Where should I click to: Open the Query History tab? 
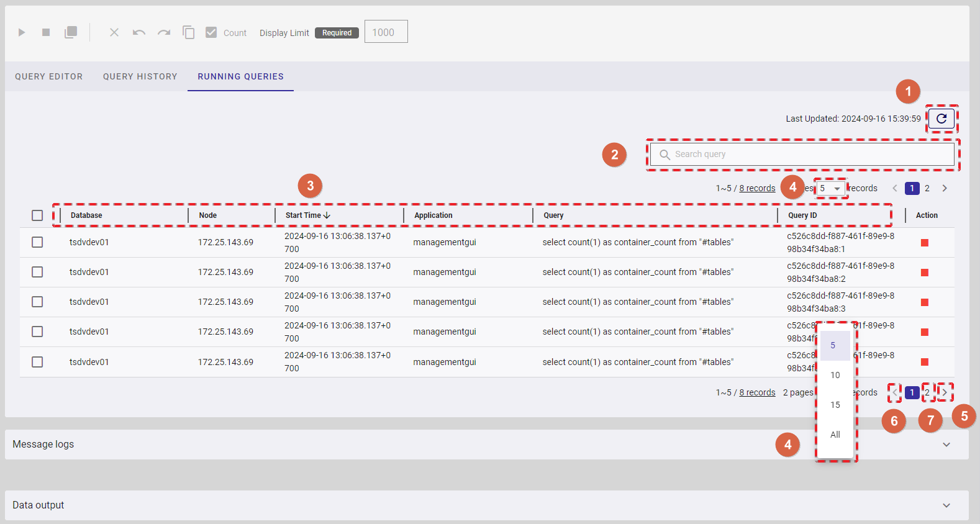pyautogui.click(x=140, y=76)
